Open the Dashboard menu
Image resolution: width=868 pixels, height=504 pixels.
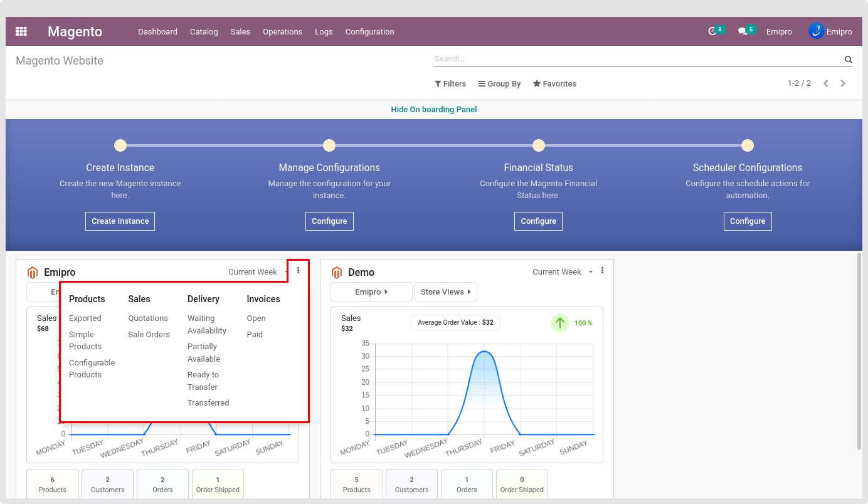point(157,31)
